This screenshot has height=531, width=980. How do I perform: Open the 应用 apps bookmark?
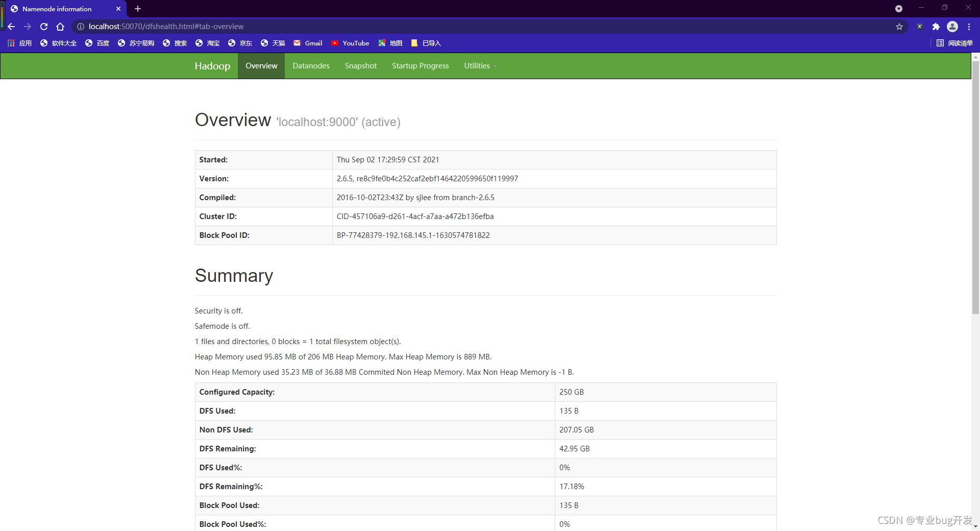coord(19,43)
